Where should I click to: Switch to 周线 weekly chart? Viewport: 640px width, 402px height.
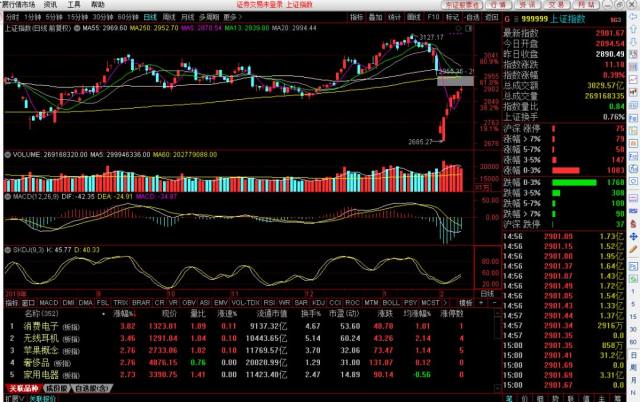[x=170, y=17]
